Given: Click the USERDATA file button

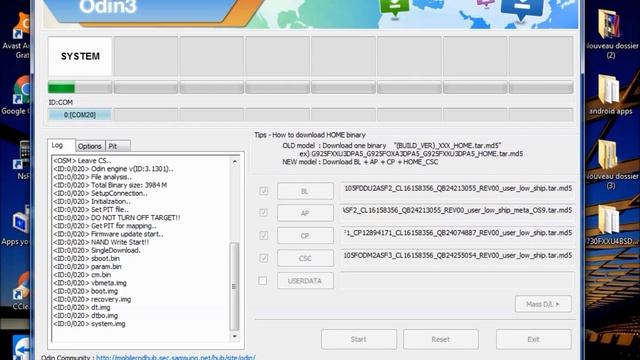Looking at the screenshot, I should pyautogui.click(x=305, y=281).
